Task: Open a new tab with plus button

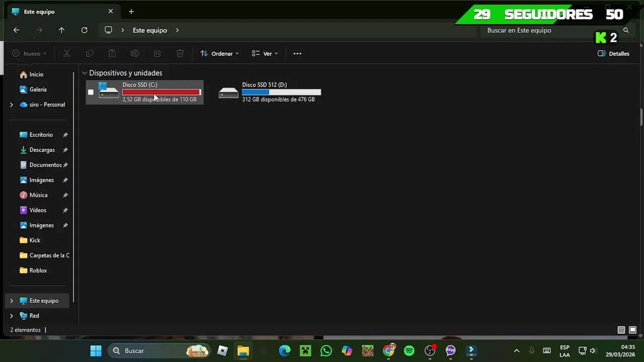Action: [131, 12]
